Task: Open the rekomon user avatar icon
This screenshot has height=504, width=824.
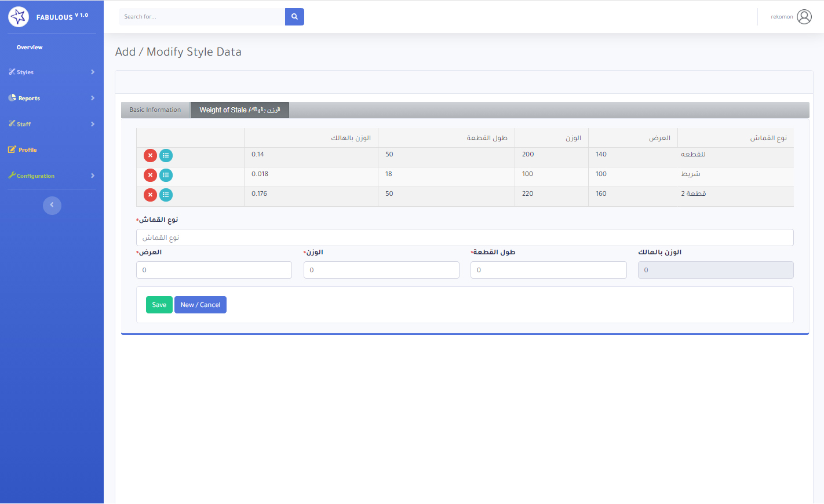Action: (804, 17)
